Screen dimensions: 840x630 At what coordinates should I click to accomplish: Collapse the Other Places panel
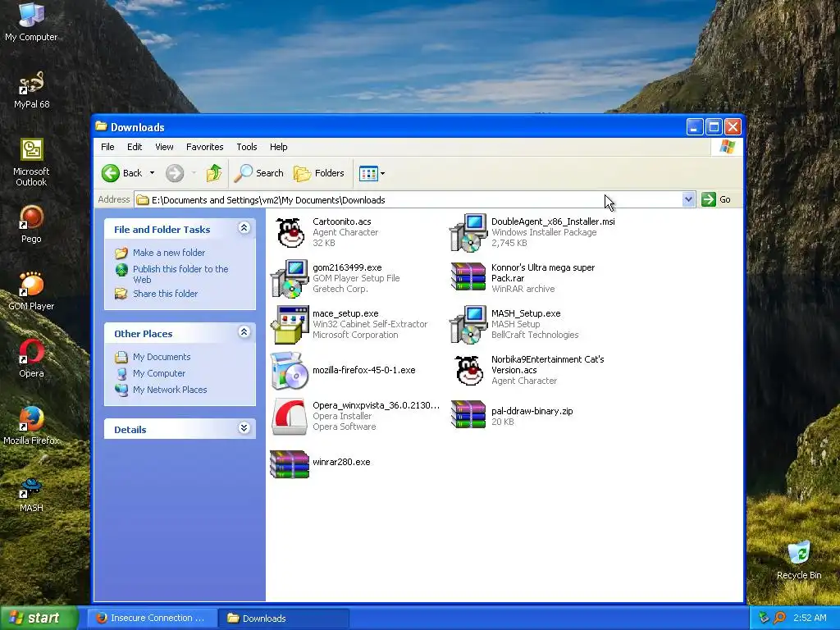pyautogui.click(x=244, y=332)
